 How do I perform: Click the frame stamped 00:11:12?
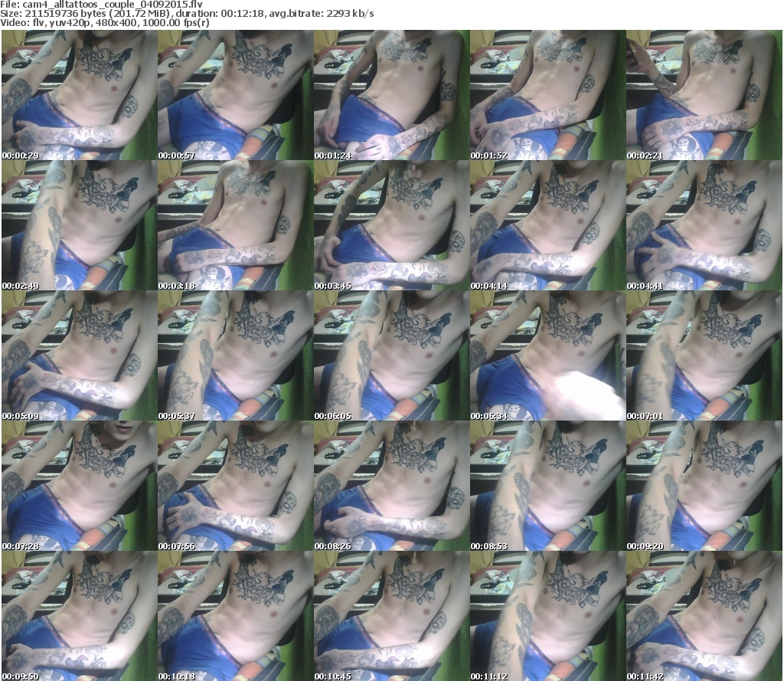(x=548, y=616)
